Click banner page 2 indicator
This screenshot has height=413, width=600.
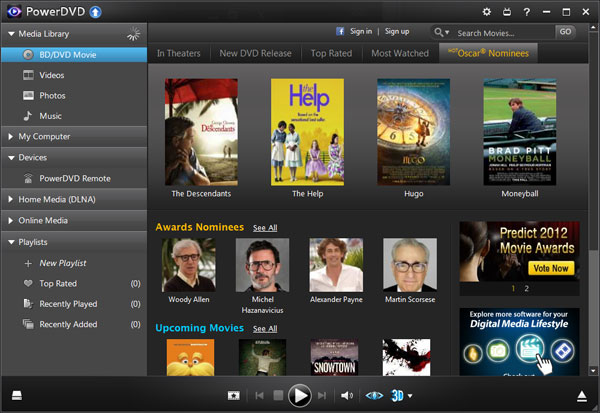click(x=527, y=289)
